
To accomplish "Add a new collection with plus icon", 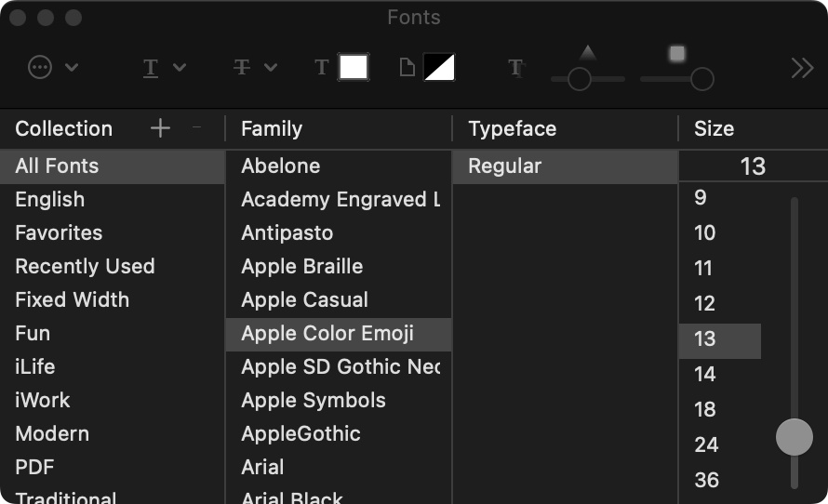I will click(x=160, y=128).
